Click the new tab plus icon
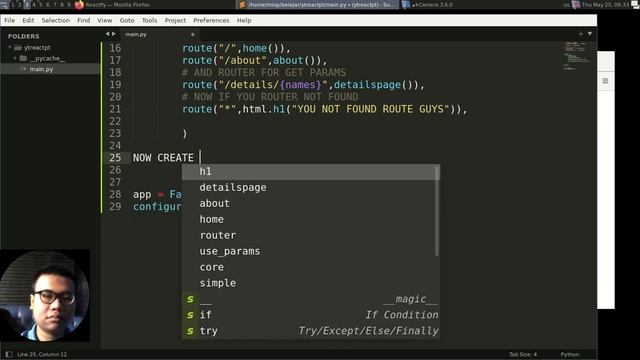 pyautogui.click(x=580, y=34)
